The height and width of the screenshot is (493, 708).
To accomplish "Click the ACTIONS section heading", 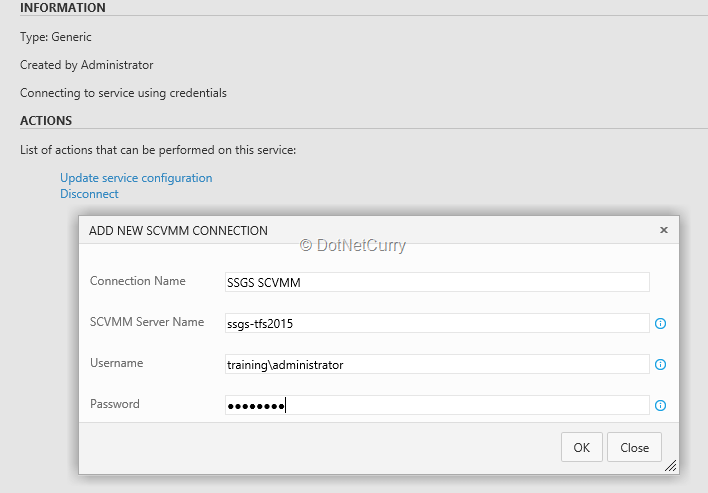I will point(46,121).
